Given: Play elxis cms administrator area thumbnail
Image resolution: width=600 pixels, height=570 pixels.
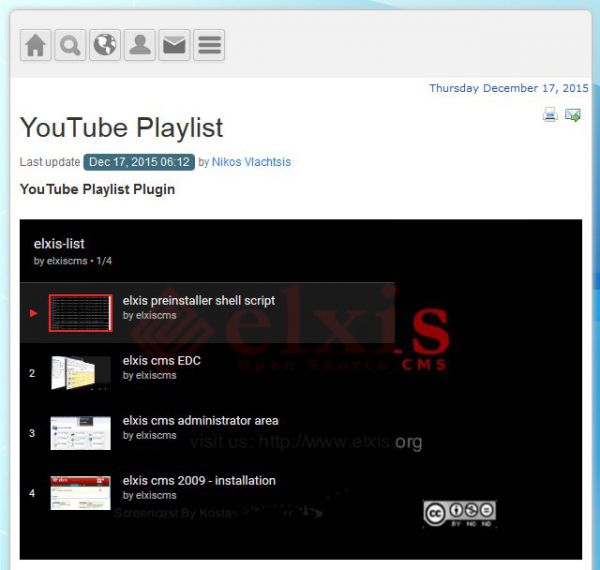Looking at the screenshot, I should [81, 433].
